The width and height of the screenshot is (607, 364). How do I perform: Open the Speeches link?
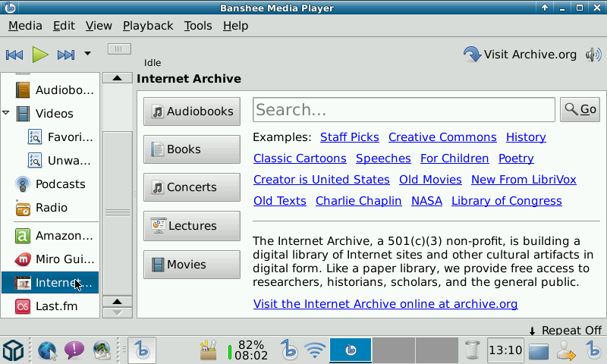(x=383, y=158)
